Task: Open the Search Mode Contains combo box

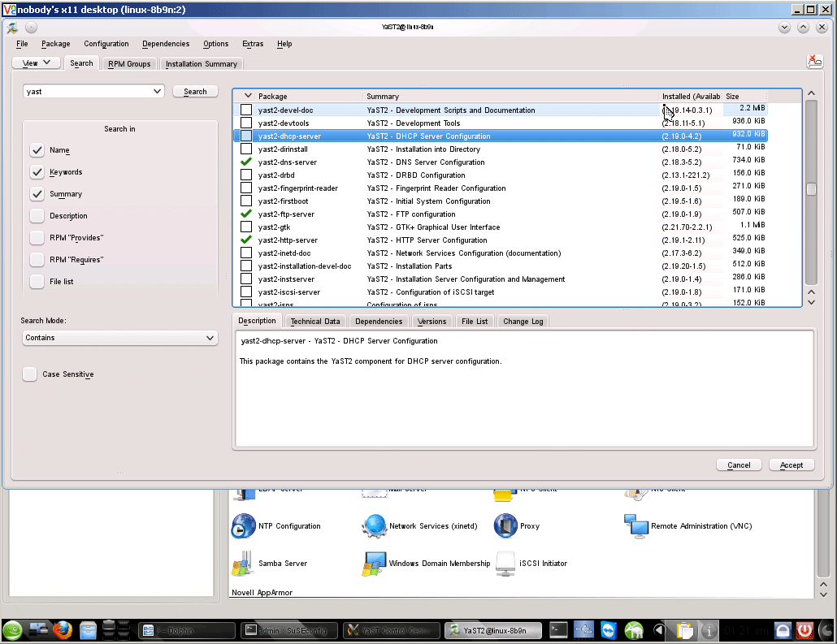Action: tap(120, 338)
